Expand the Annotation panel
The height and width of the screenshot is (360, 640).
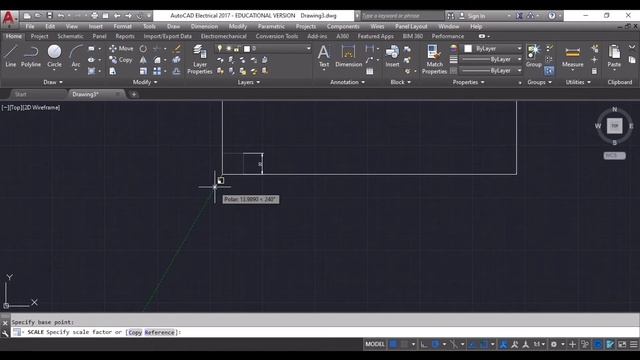click(x=347, y=82)
